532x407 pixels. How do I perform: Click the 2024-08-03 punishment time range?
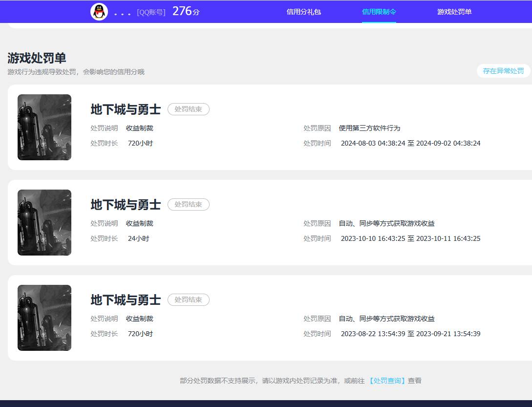pyautogui.click(x=409, y=143)
